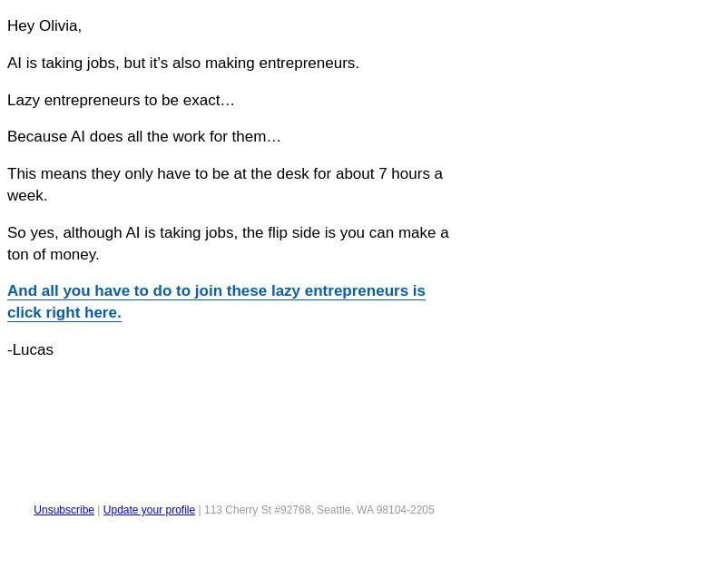Click the separator bar after Unsubscribe
This screenshot has width=726, height=588.
click(99, 510)
